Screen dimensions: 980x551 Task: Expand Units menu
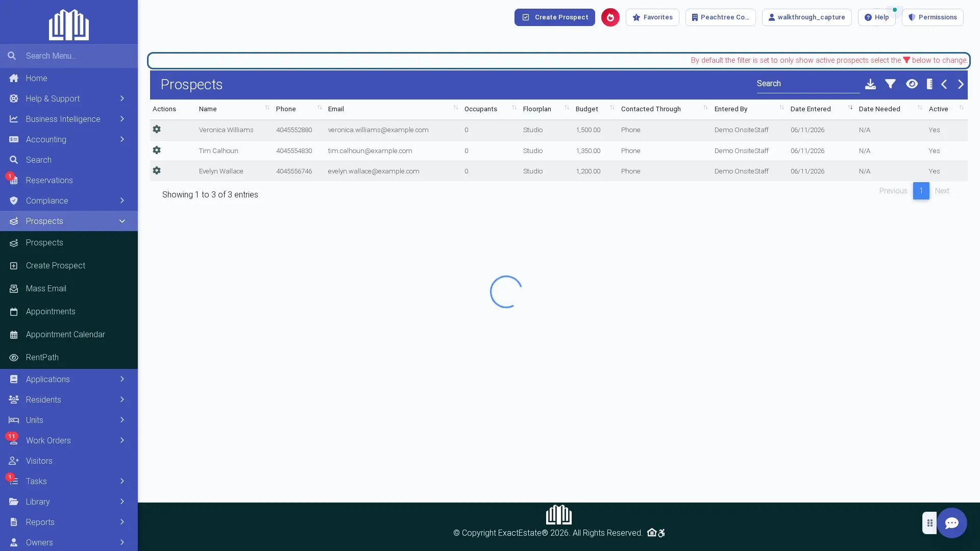pyautogui.click(x=69, y=420)
